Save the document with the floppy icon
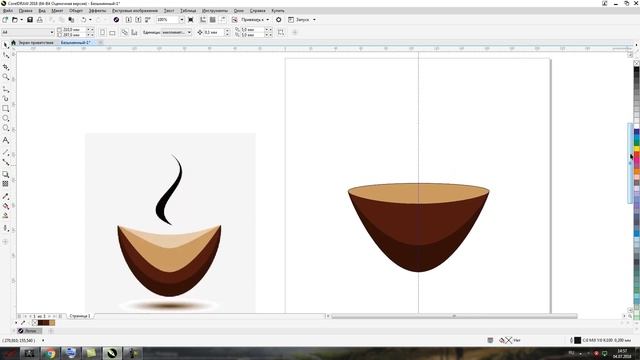The height and width of the screenshot is (360, 640). click(x=30, y=20)
